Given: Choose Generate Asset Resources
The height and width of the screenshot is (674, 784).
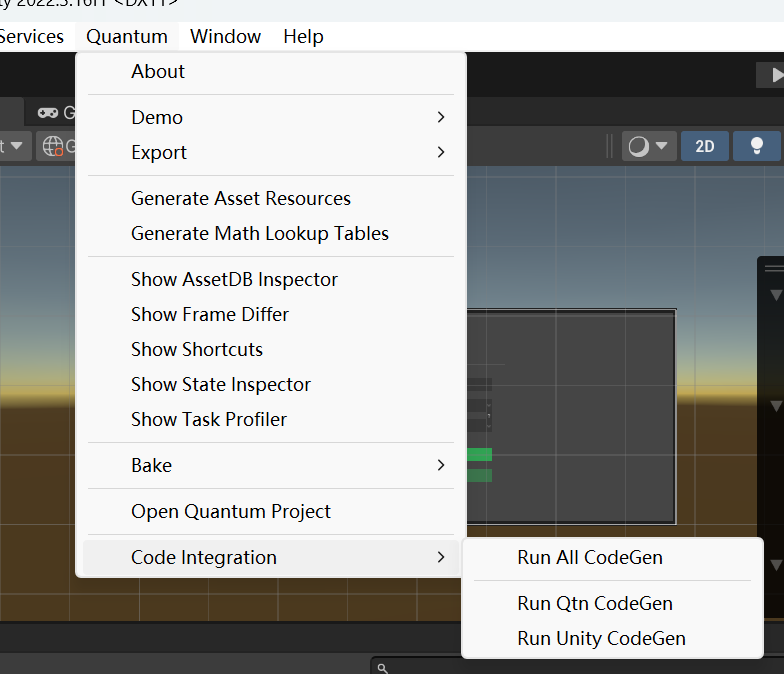Looking at the screenshot, I should [x=270, y=198].
